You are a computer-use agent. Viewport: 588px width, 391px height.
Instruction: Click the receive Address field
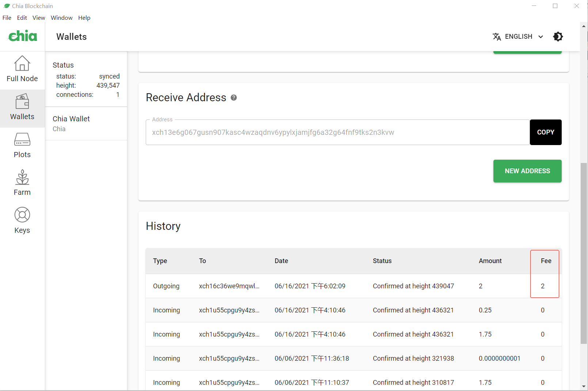pyautogui.click(x=338, y=132)
